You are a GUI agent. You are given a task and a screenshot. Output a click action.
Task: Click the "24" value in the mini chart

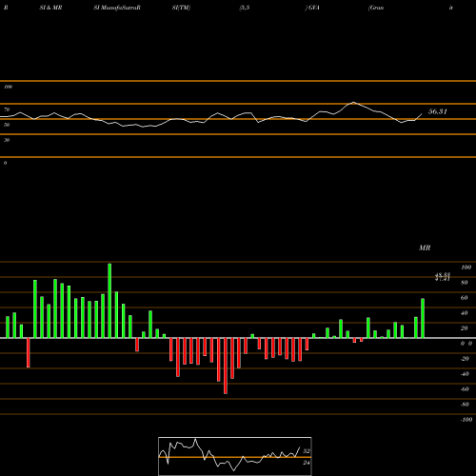pos(307,463)
